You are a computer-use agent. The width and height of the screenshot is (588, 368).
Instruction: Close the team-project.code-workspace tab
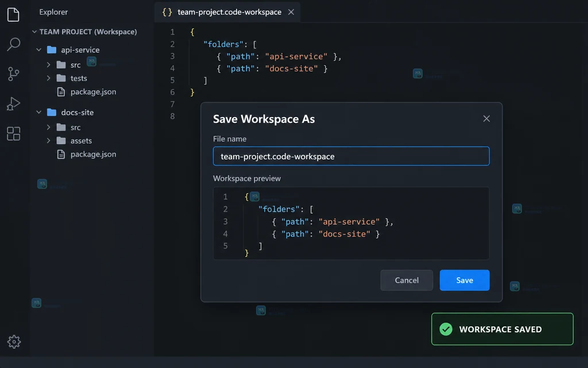[291, 12]
